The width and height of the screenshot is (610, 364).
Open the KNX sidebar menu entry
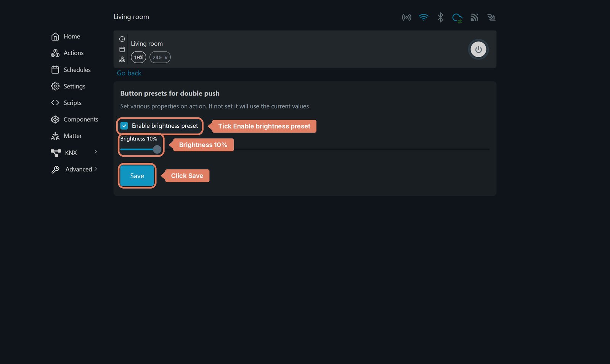pyautogui.click(x=71, y=153)
